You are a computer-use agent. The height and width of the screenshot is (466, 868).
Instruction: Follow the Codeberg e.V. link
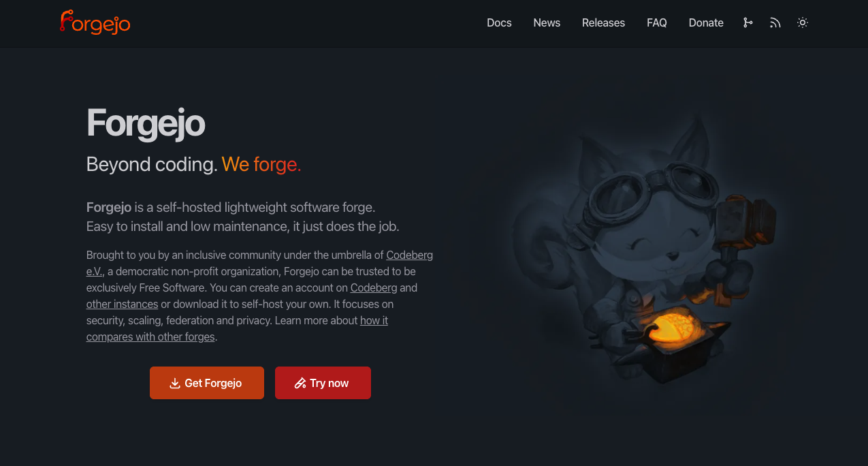click(x=409, y=255)
